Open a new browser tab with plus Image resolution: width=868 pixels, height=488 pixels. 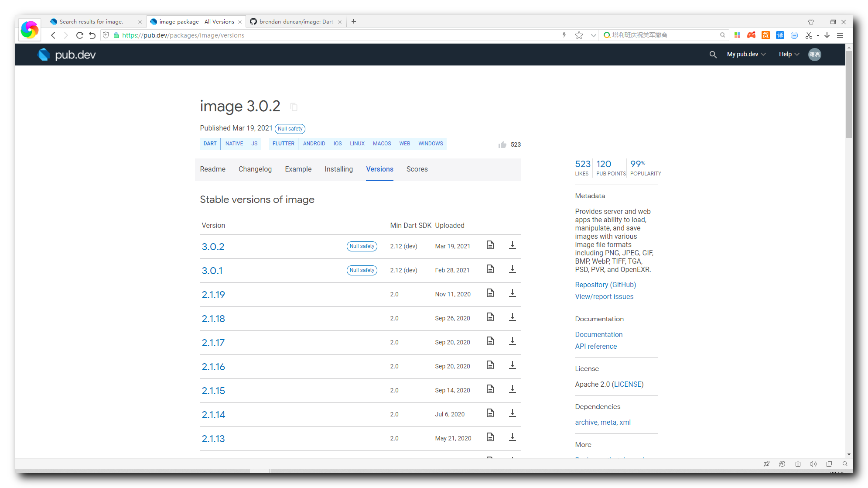(354, 21)
